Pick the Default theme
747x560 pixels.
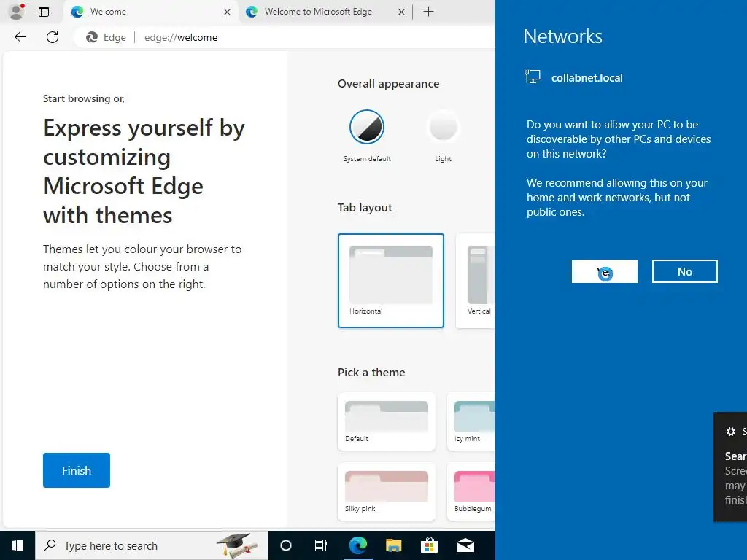[387, 421]
